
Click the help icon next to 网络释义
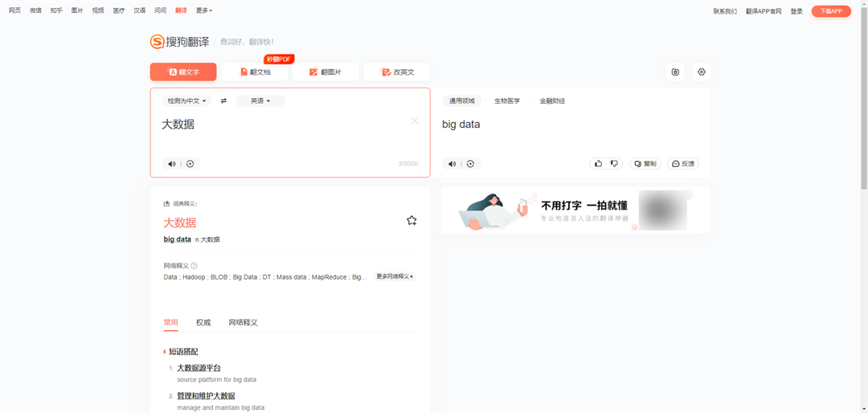(x=194, y=266)
